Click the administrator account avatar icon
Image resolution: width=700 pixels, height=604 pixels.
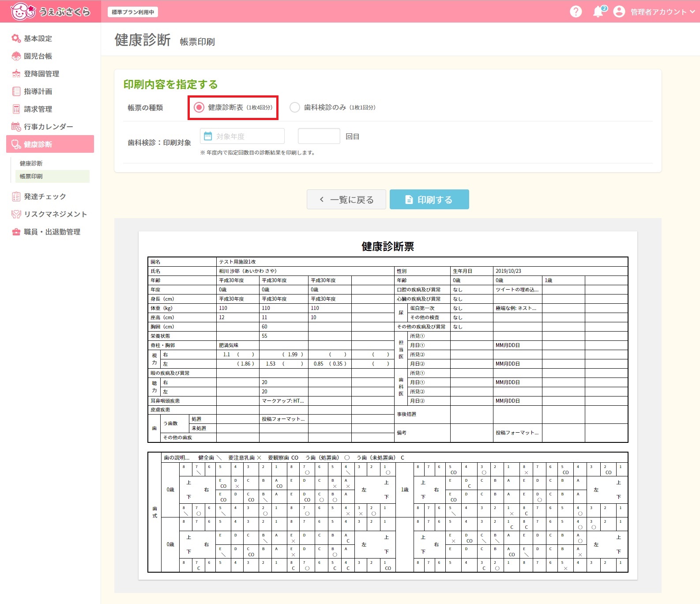619,11
